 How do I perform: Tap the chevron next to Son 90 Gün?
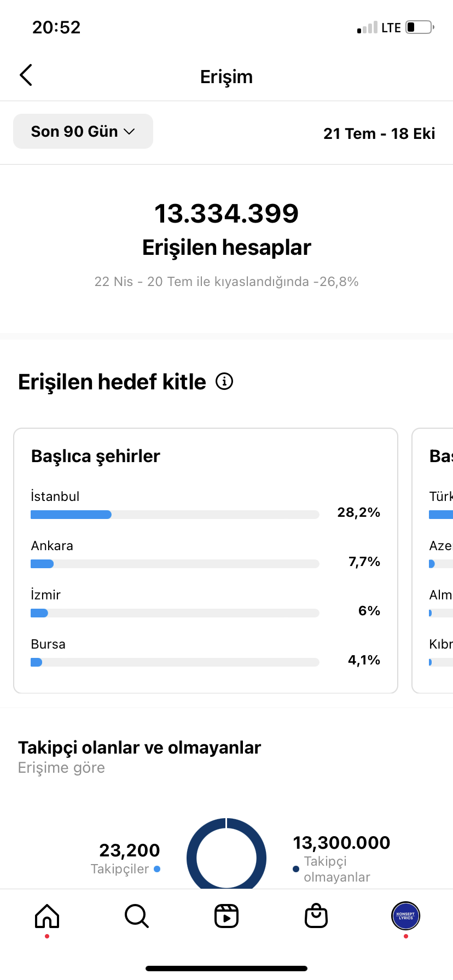click(x=130, y=132)
